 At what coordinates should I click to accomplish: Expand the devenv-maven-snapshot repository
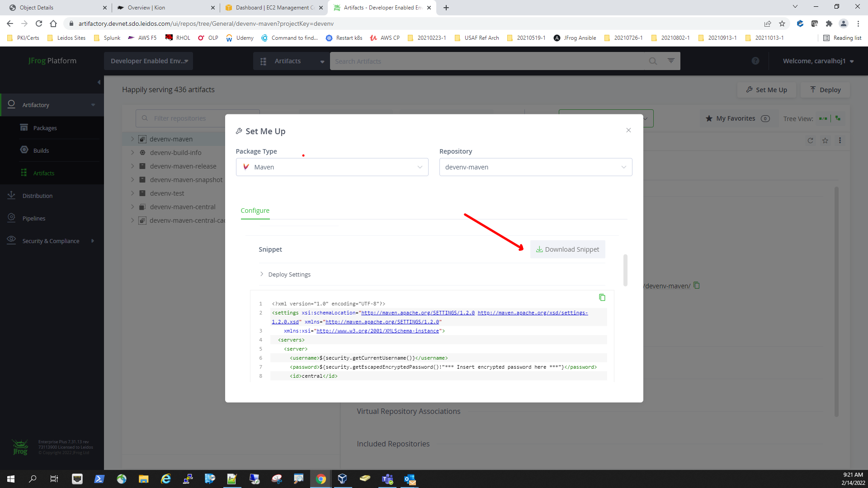coord(132,180)
